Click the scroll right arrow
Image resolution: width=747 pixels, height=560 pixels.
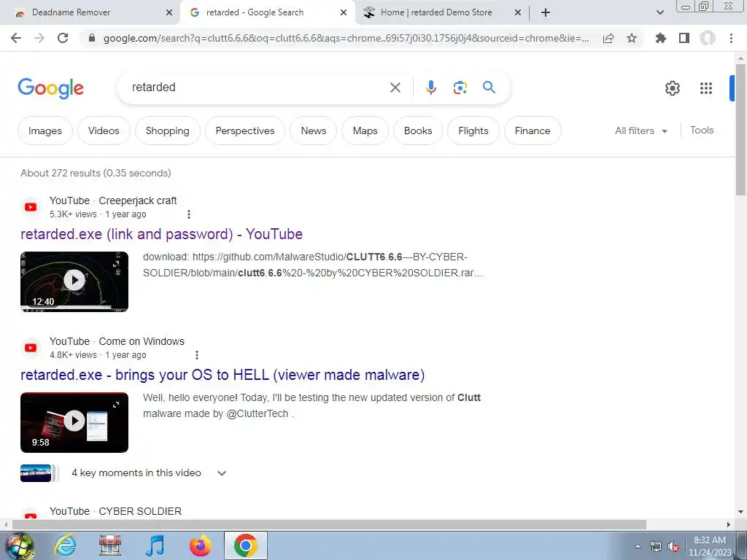click(x=729, y=524)
